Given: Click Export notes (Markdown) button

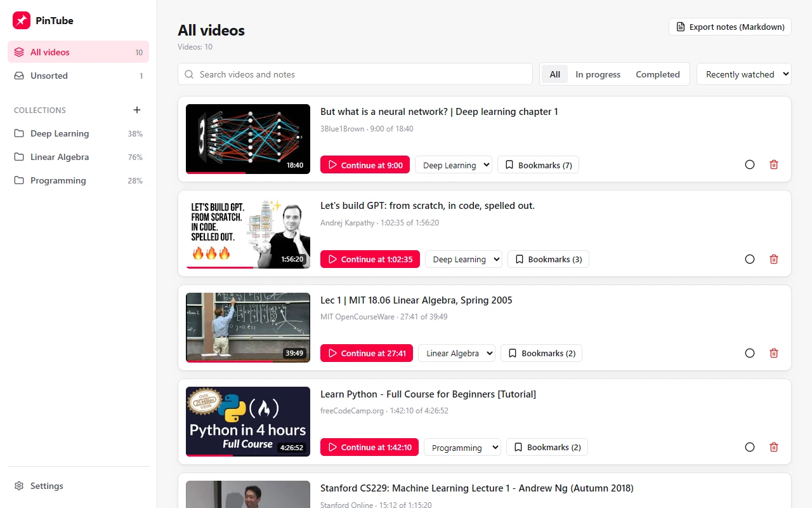Looking at the screenshot, I should click(730, 27).
